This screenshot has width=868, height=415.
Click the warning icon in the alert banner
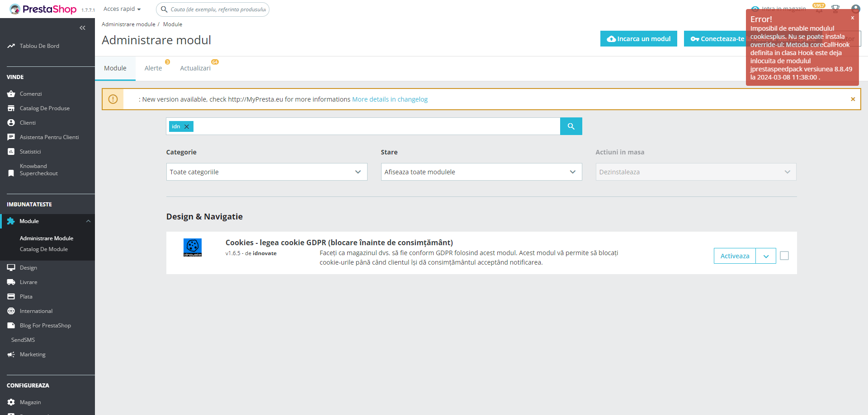point(113,99)
